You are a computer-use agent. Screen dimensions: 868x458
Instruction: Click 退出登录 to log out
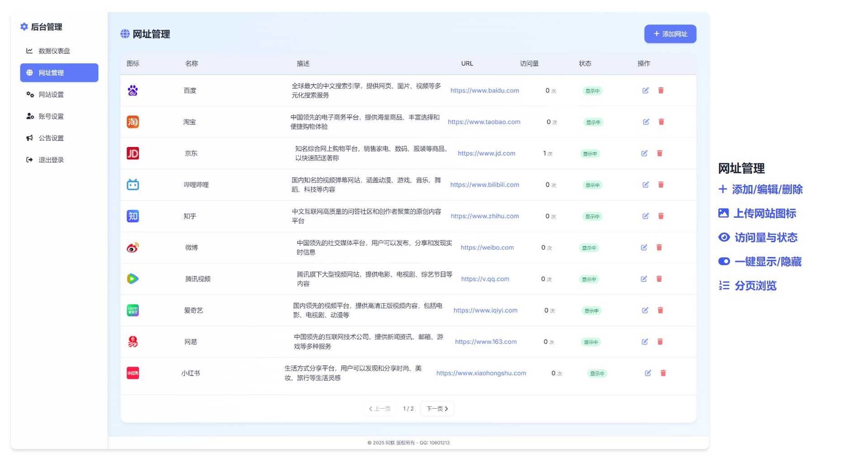(x=51, y=160)
